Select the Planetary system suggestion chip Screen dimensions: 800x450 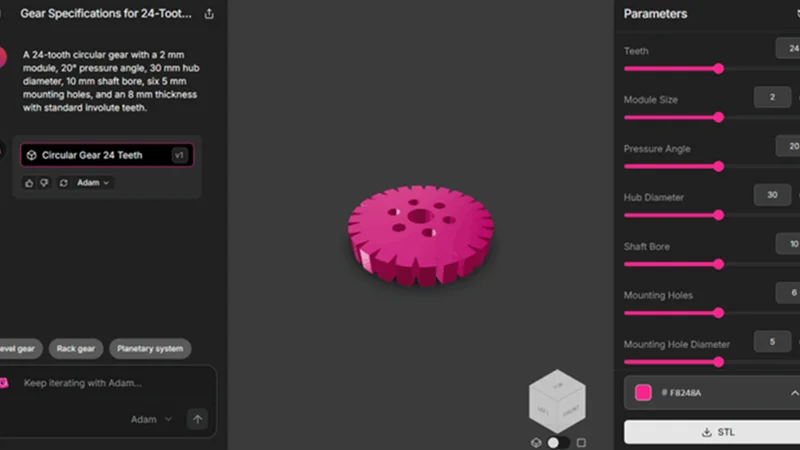pyautogui.click(x=150, y=348)
